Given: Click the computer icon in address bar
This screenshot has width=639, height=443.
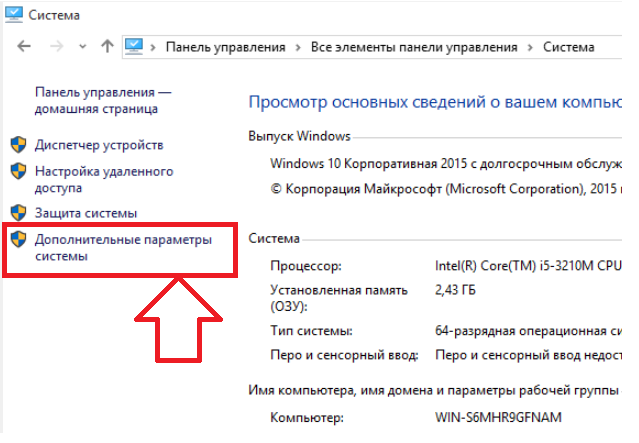Looking at the screenshot, I should coord(134,46).
